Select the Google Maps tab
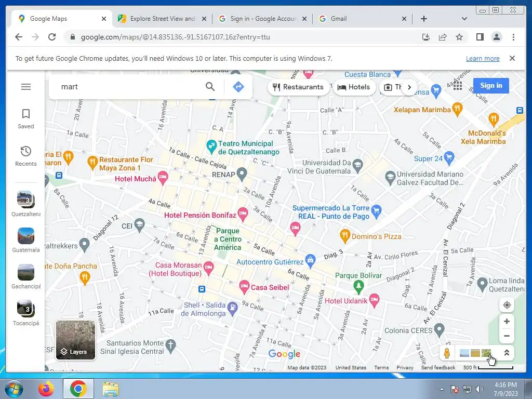 coord(62,19)
